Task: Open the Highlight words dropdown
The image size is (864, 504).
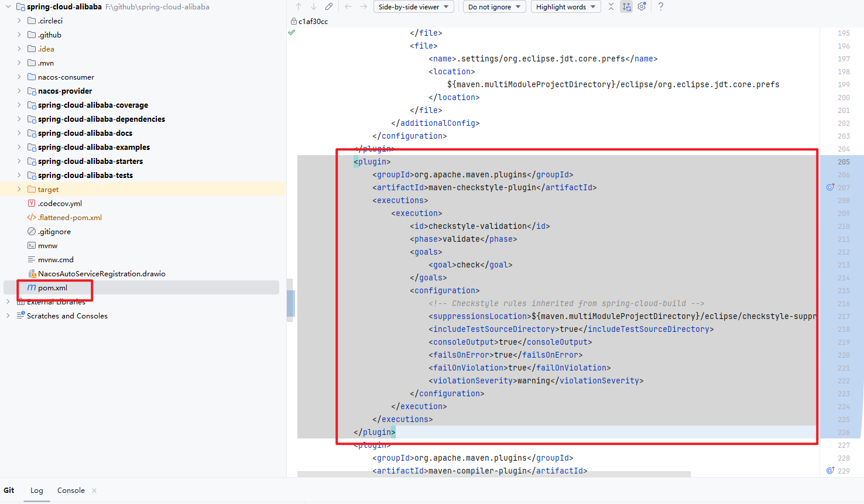Action: pos(565,7)
